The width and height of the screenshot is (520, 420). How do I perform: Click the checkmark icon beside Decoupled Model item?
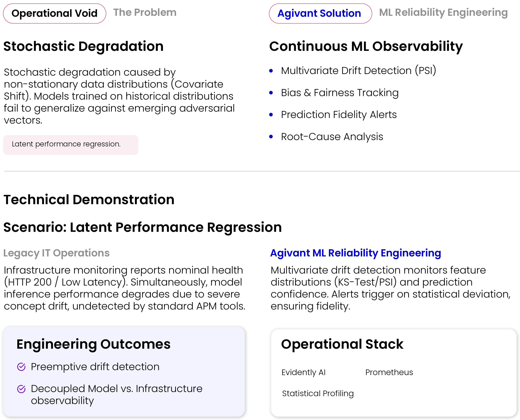[x=21, y=389]
